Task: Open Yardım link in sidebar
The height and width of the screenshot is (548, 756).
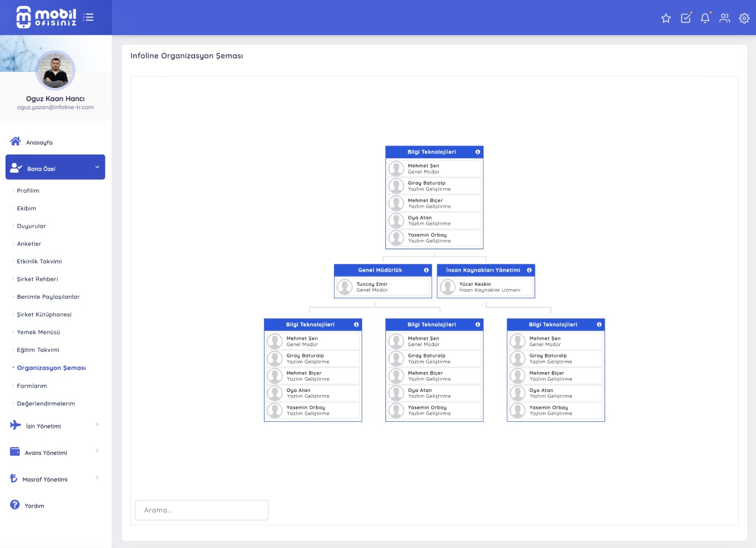Action: click(34, 506)
